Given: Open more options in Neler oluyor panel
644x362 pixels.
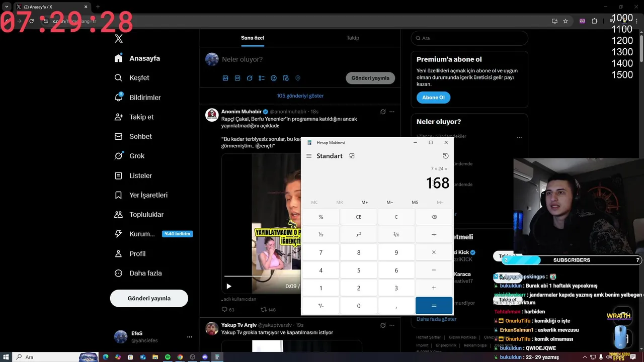Looking at the screenshot, I should 519,137.
